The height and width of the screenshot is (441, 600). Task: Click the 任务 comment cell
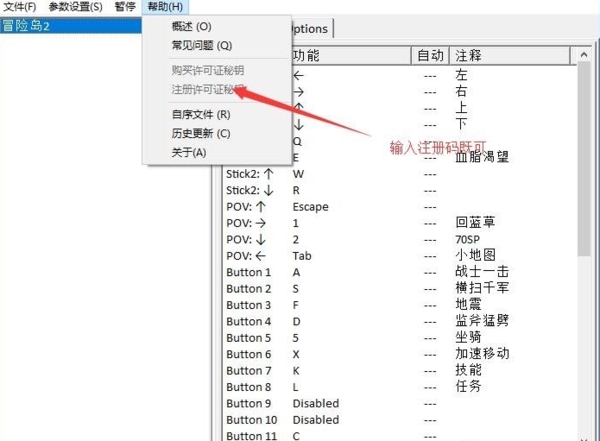[468, 386]
